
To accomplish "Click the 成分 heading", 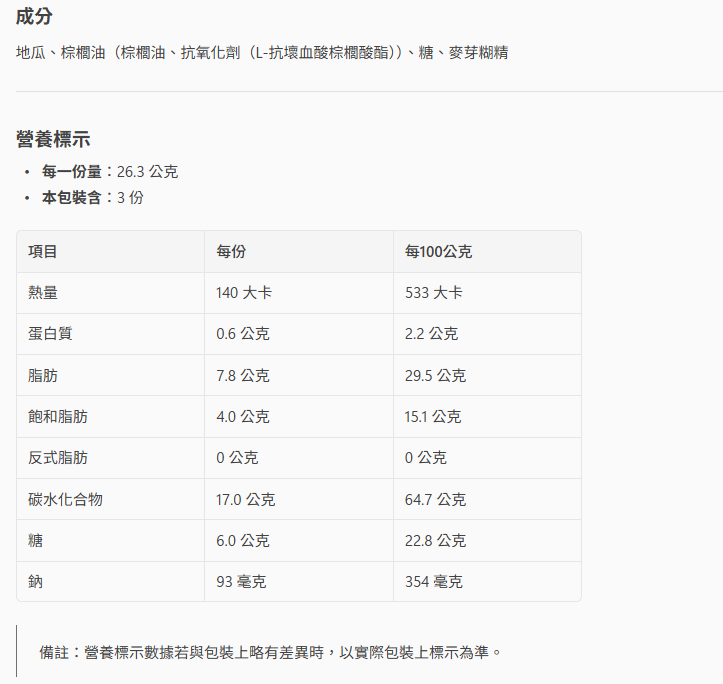I will point(35,17).
